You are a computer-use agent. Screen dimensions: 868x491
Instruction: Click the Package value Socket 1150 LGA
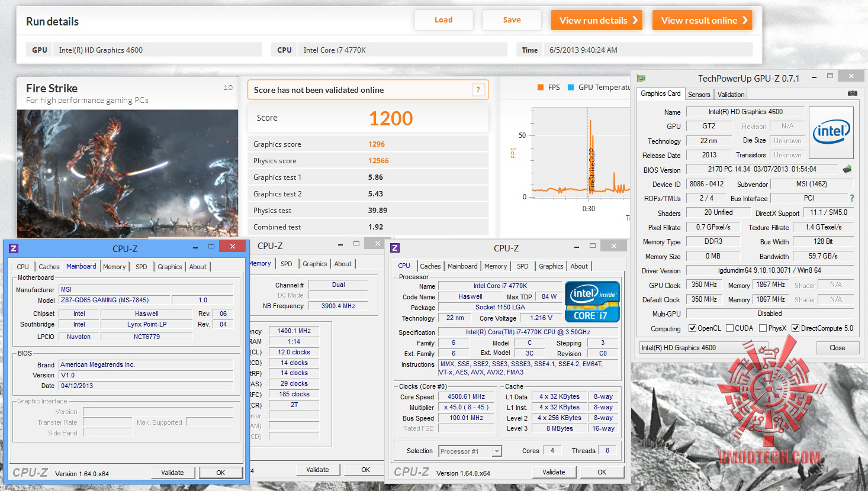coord(500,308)
